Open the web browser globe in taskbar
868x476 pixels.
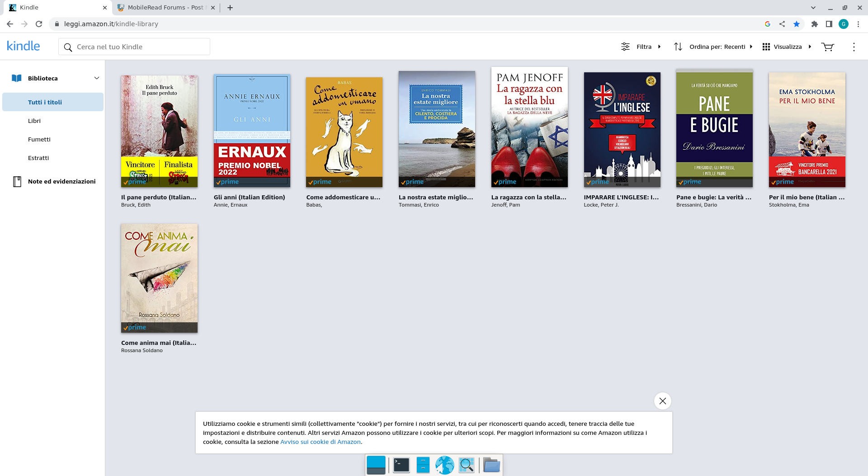[445, 465]
